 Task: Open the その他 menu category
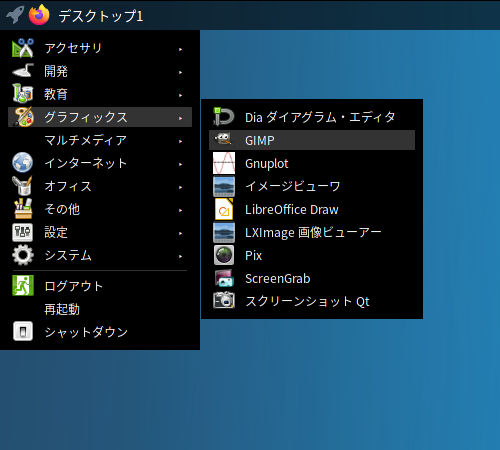(100, 209)
